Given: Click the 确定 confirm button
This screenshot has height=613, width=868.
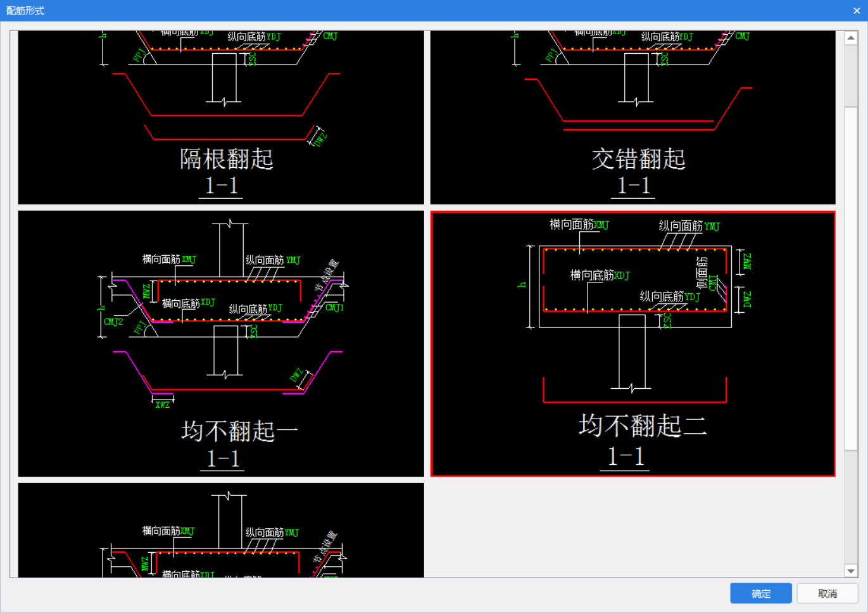Looking at the screenshot, I should point(761,593).
